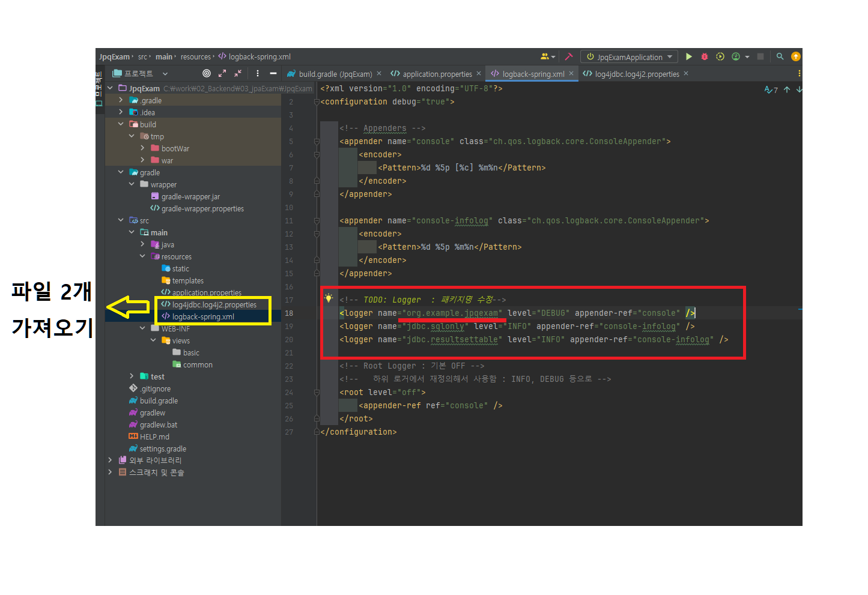Expand the bootWar folder
Viewport: 868px width, 595px height.
(142, 148)
